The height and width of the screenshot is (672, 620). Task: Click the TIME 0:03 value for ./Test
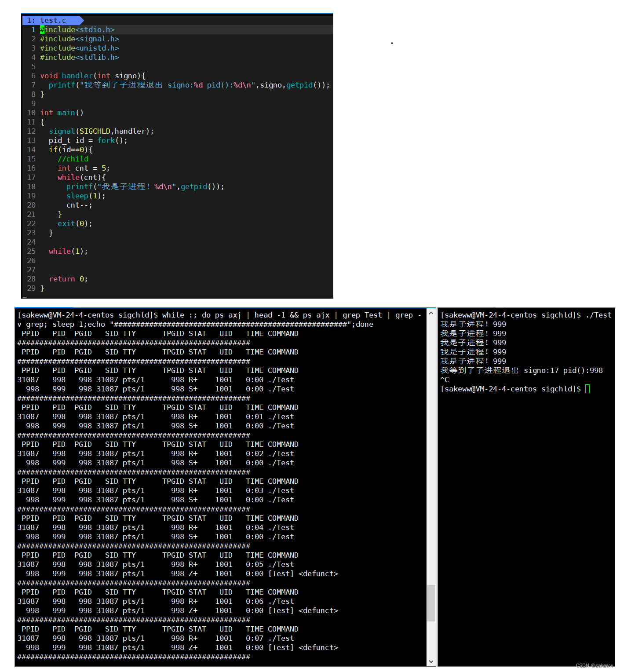(255, 490)
